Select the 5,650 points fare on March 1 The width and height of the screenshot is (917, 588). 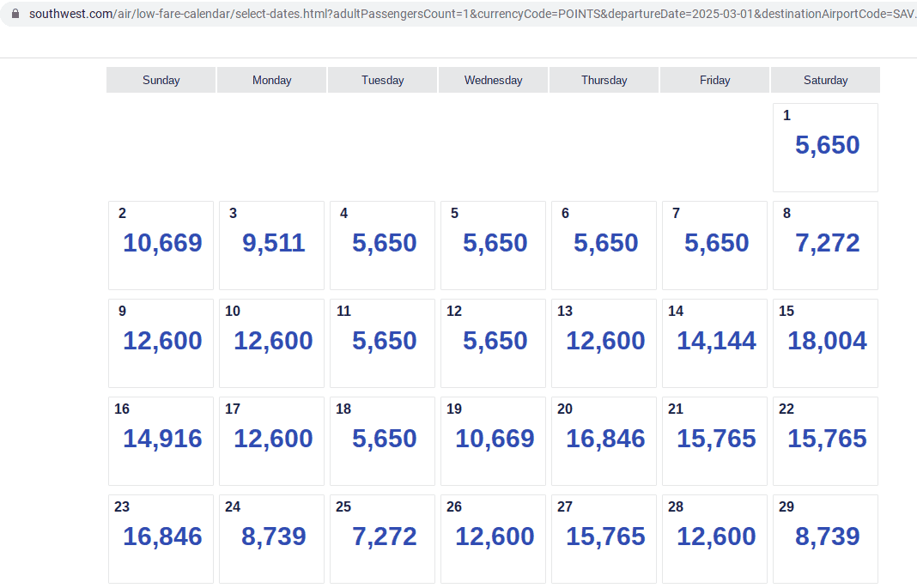[825, 145]
